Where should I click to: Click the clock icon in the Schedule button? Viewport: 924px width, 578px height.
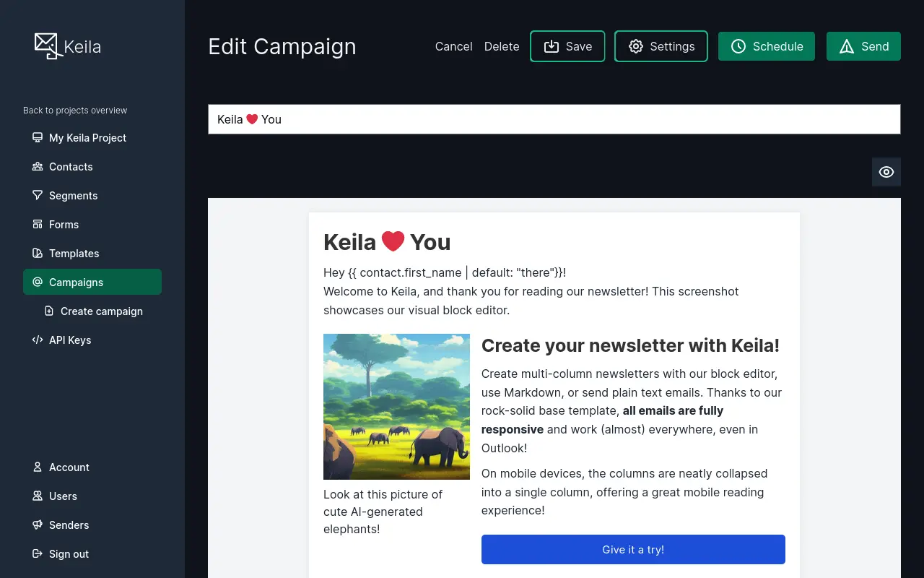pos(738,46)
